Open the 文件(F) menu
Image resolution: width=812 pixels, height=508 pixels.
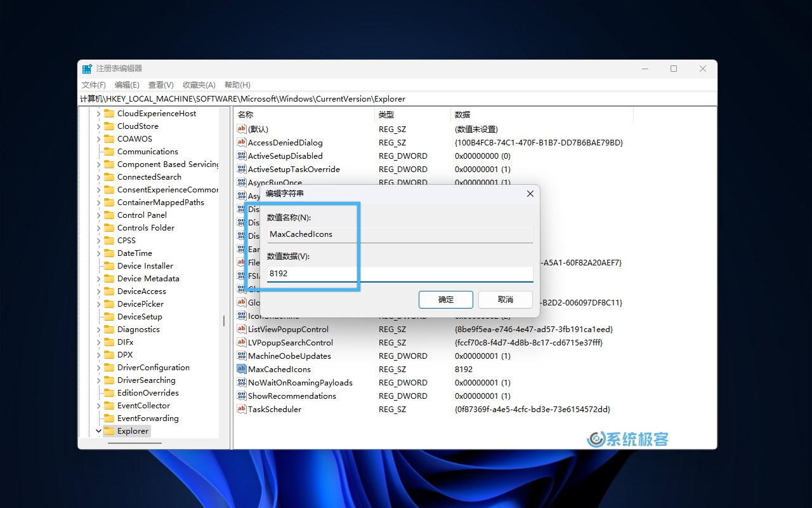(x=93, y=84)
